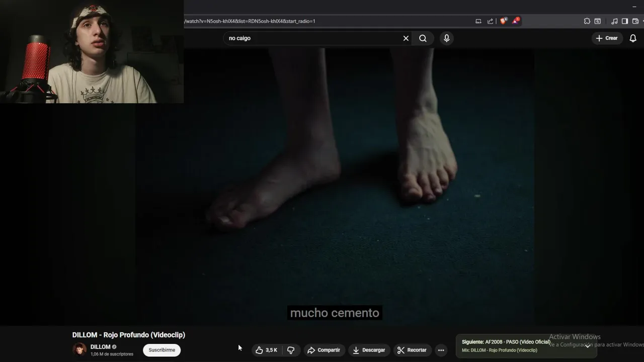This screenshot has width=644, height=362.
Task: Minimize the browser window
Action: coord(633,7)
